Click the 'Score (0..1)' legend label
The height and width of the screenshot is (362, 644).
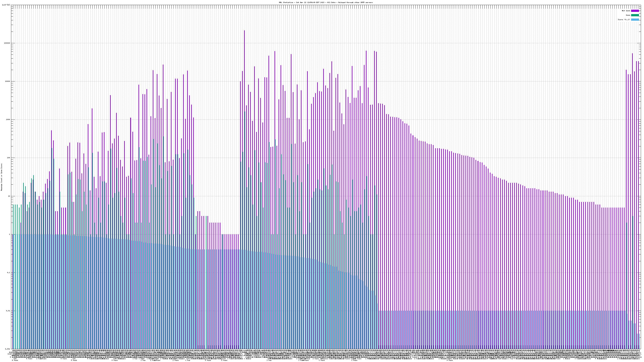pos(624,20)
